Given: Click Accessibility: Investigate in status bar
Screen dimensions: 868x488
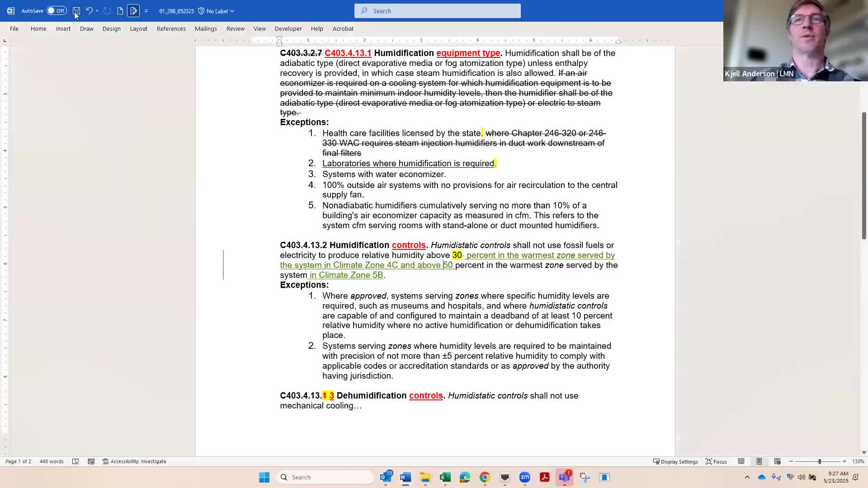Looking at the screenshot, I should 134,461.
